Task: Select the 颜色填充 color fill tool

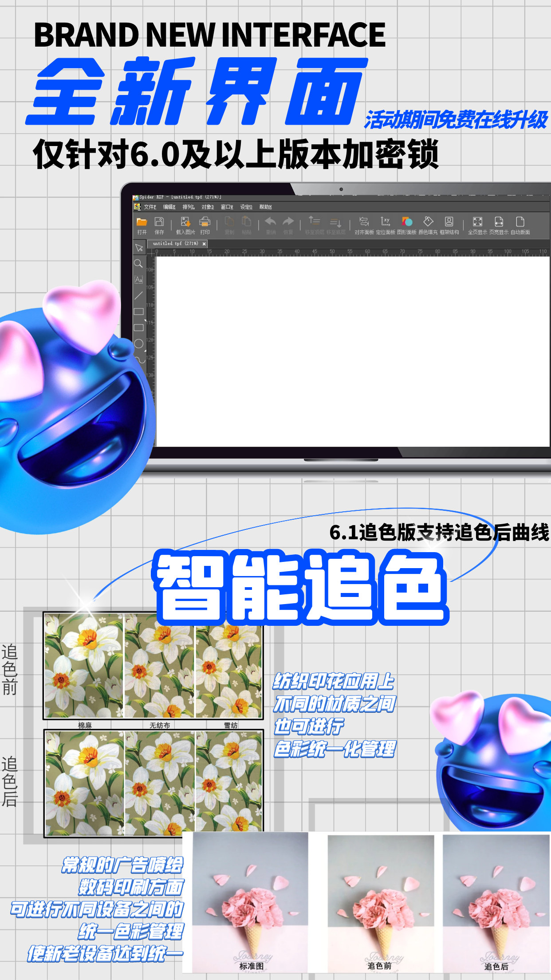Action: (x=428, y=221)
